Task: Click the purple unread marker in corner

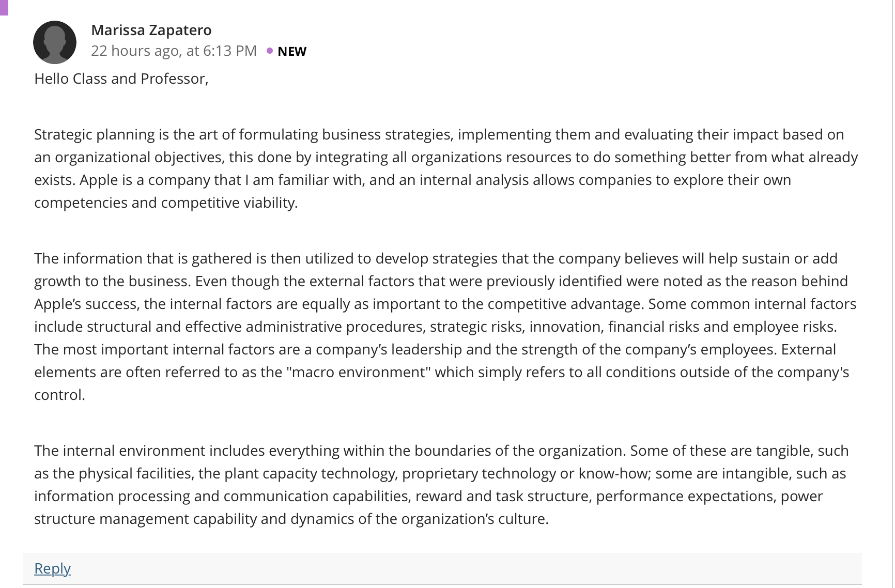Action: (x=4, y=7)
